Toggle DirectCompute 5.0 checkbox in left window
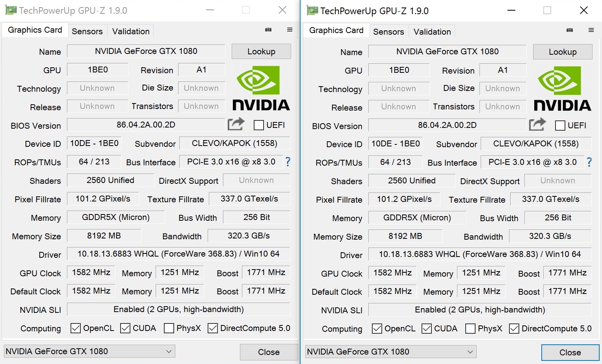Image resolution: width=602 pixels, height=364 pixels. point(213,328)
